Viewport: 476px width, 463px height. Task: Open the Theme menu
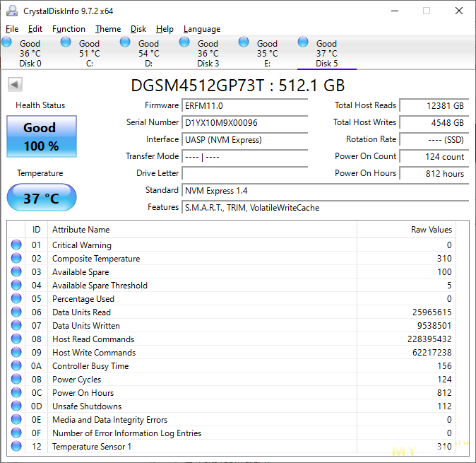[108, 29]
